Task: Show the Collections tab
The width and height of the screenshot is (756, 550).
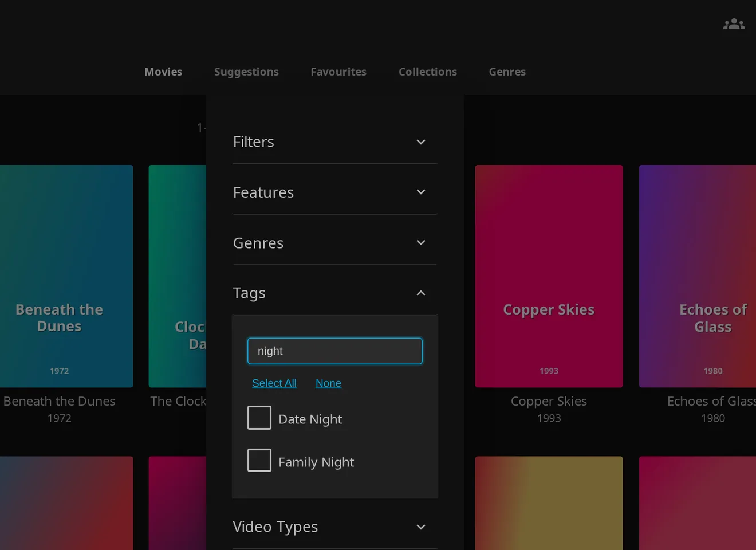Action: (x=428, y=72)
